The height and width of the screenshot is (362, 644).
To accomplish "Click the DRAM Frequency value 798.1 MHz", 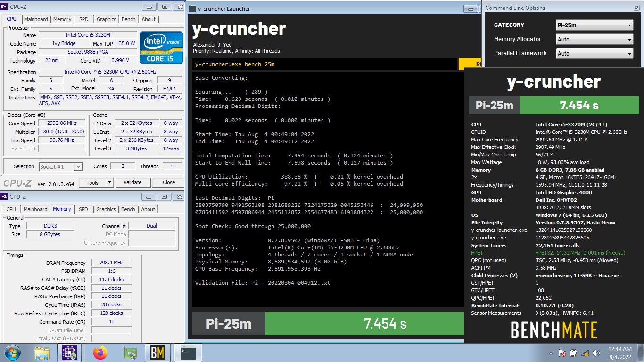I will [112, 263].
